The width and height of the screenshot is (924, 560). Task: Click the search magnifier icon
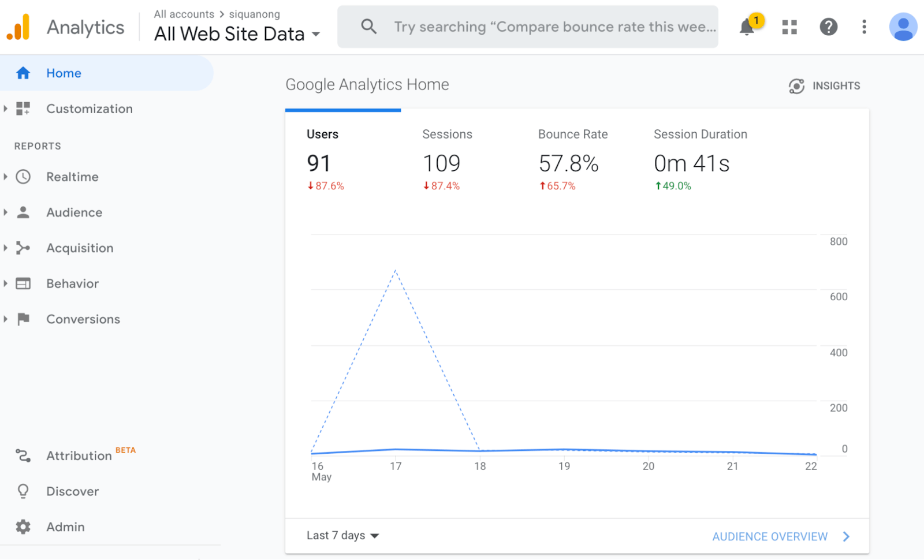coord(369,27)
